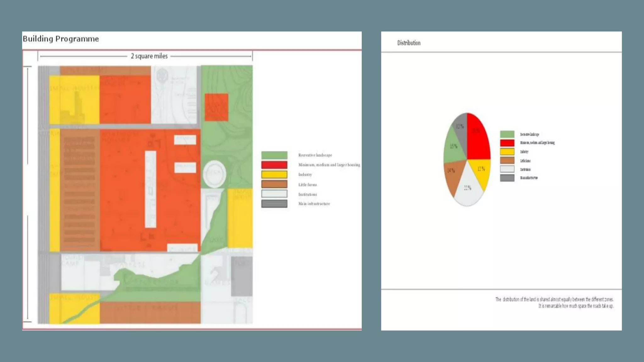Click the 'Institutions' label in map legend
Viewport: 644px width, 362px height.
tap(307, 195)
